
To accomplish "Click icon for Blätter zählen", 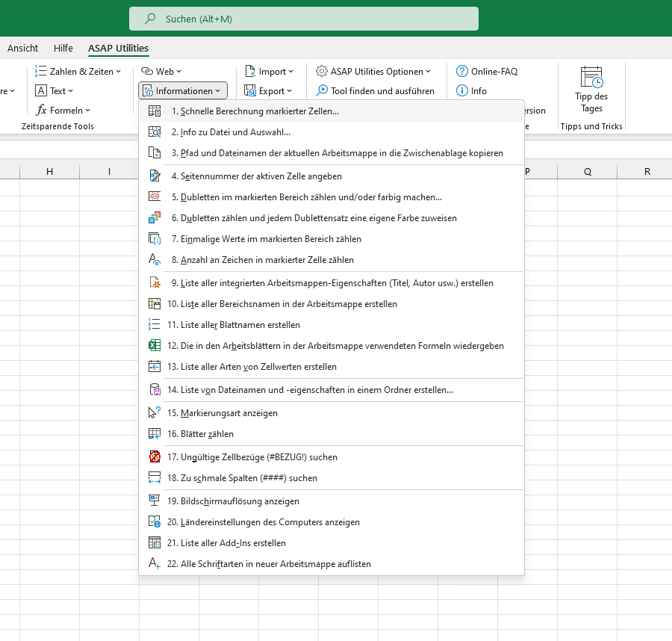I will (155, 434).
